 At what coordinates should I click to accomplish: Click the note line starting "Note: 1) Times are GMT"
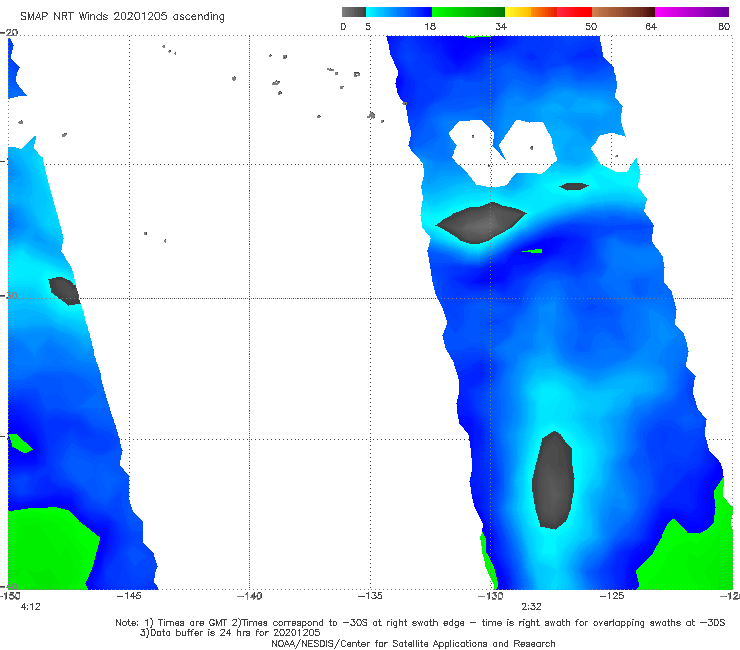pyautogui.click(x=420, y=623)
